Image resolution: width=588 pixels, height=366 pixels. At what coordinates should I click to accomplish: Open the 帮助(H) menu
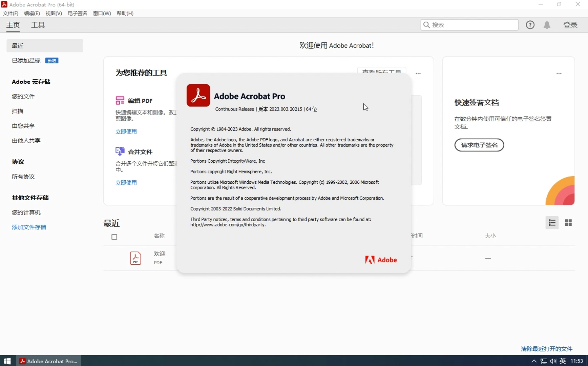(125, 13)
